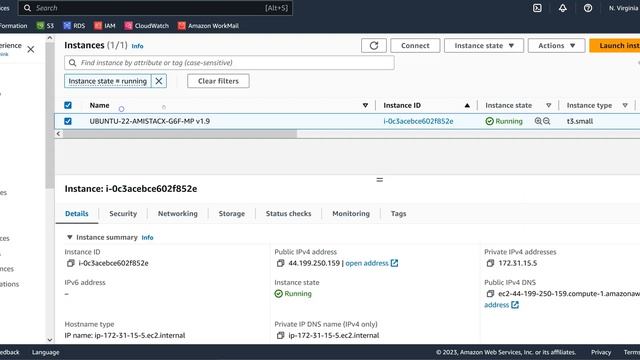Click zoom-in icon beside Running state
This screenshot has height=360, width=640.
pos(538,121)
